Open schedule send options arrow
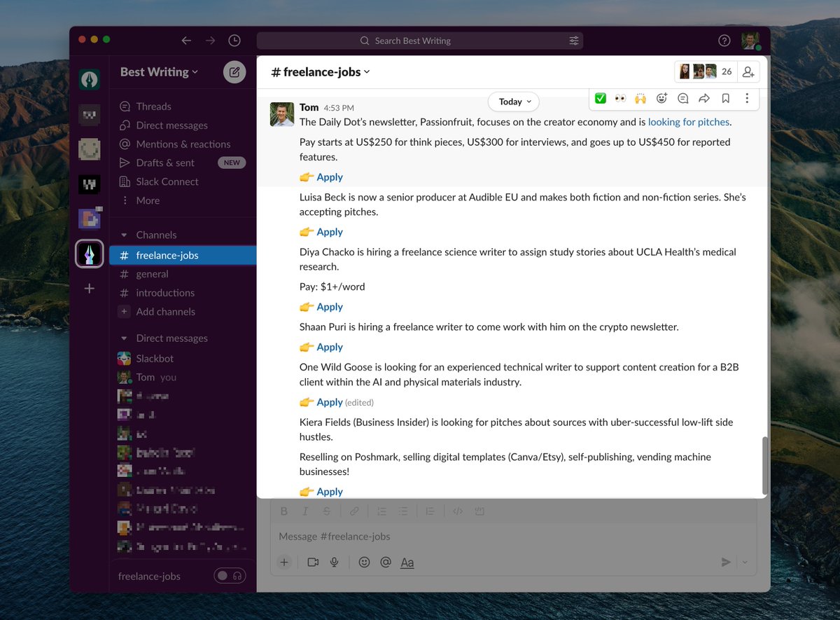 point(745,562)
